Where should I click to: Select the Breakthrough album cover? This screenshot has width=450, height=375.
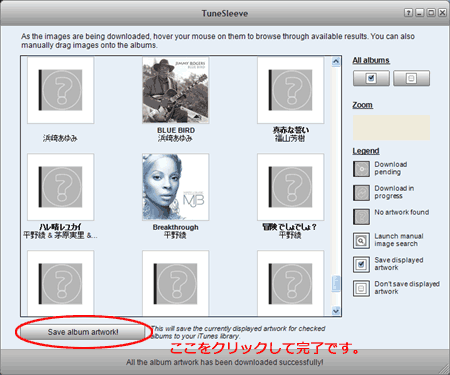coord(176,187)
